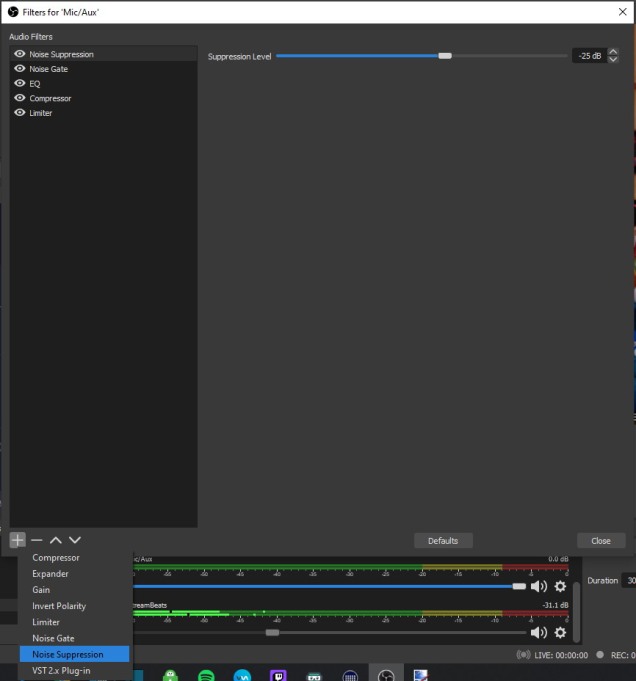Toggle visibility of the Noise Gate filter
Image resolution: width=636 pixels, height=681 pixels.
tap(20, 69)
